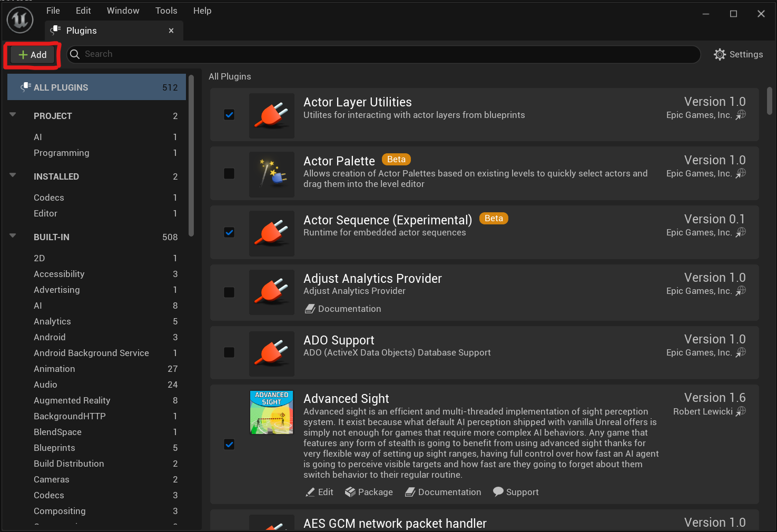Enable the ADO Support plugin checkbox
This screenshot has height=532, width=777.
tap(229, 352)
